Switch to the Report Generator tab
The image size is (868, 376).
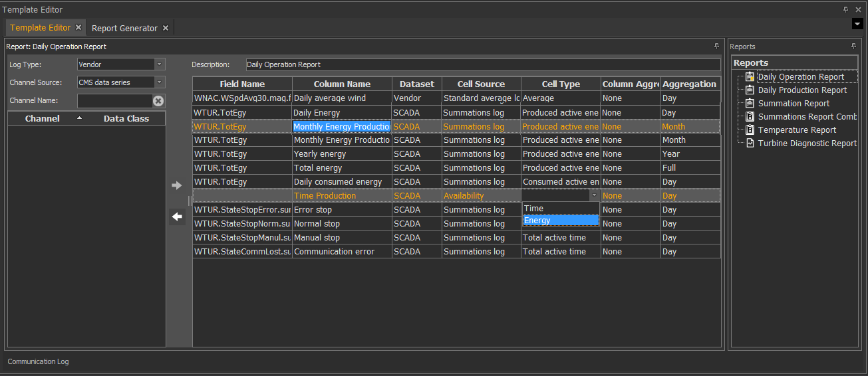pyautogui.click(x=124, y=28)
